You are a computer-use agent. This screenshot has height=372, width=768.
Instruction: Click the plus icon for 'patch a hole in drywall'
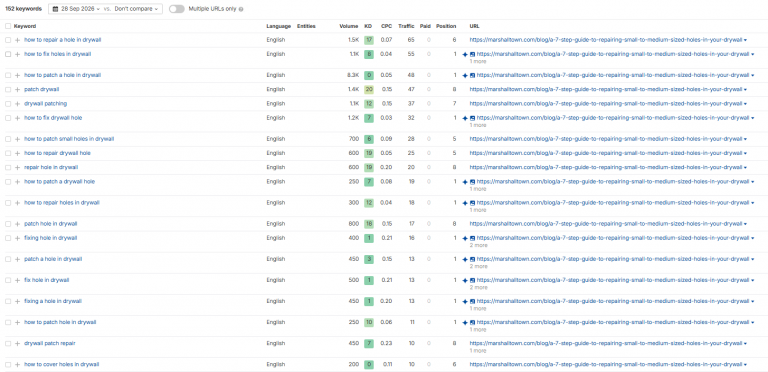[18, 259]
